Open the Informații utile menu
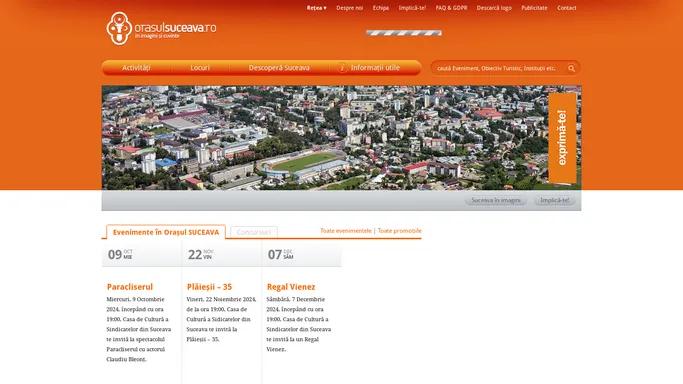 click(x=375, y=68)
